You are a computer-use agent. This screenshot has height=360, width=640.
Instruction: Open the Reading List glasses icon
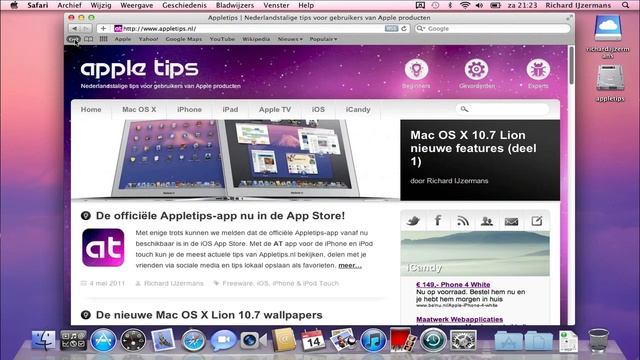pos(74,39)
